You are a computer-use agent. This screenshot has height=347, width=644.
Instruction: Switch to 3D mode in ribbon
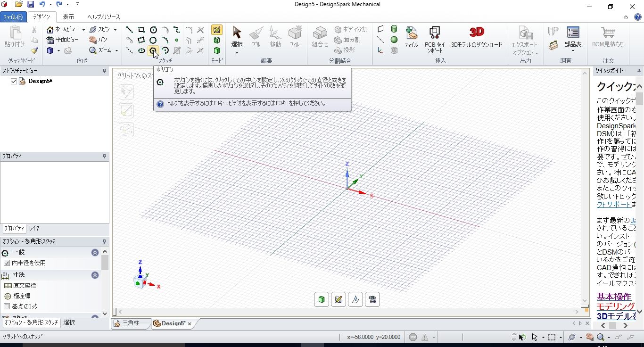coord(217,50)
